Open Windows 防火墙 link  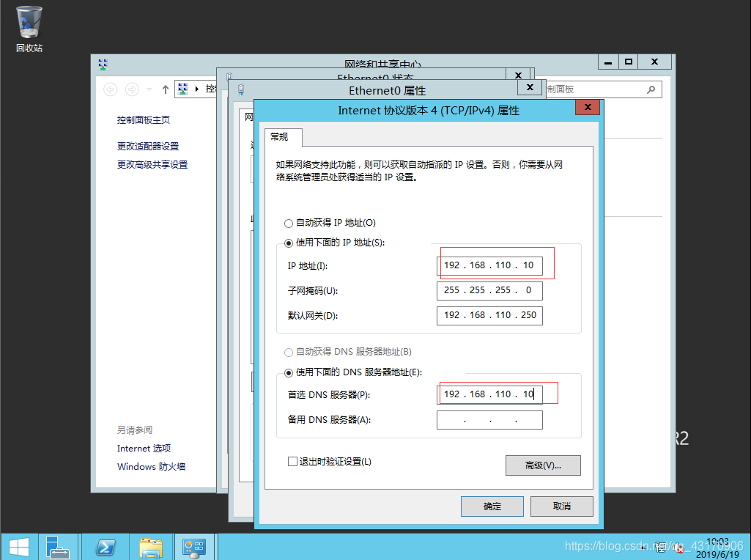[x=152, y=467]
